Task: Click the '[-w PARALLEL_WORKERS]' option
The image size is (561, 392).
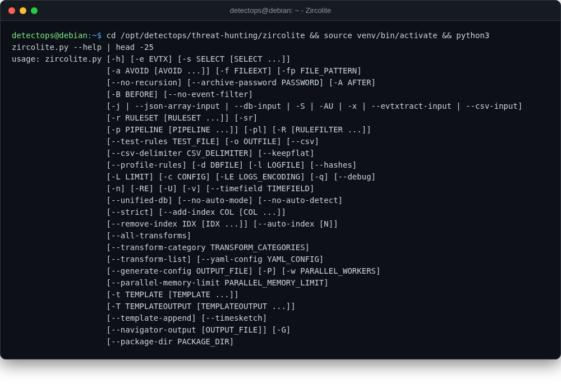Action: (330, 271)
